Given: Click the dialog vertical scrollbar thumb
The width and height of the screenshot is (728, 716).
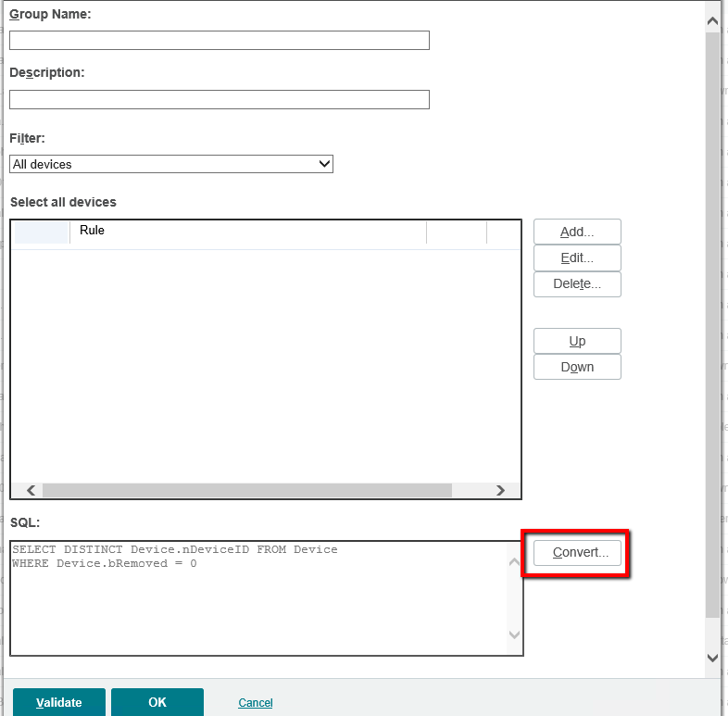Looking at the screenshot, I should 712,325.
